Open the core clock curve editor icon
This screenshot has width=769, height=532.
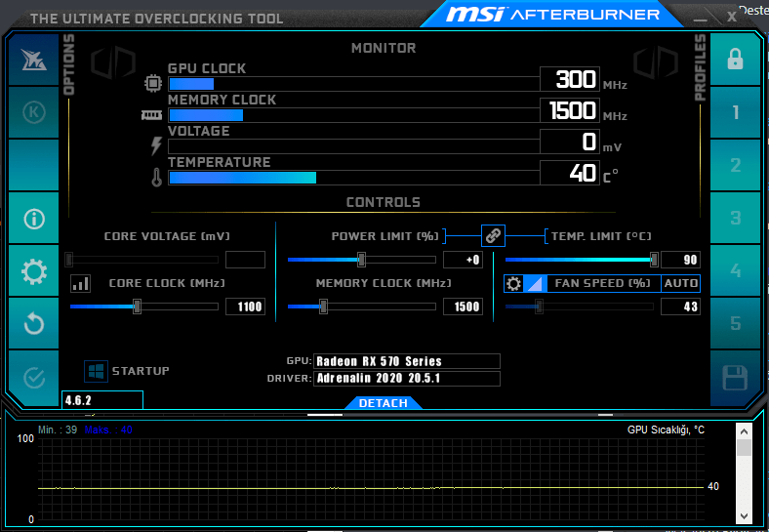coord(80,283)
